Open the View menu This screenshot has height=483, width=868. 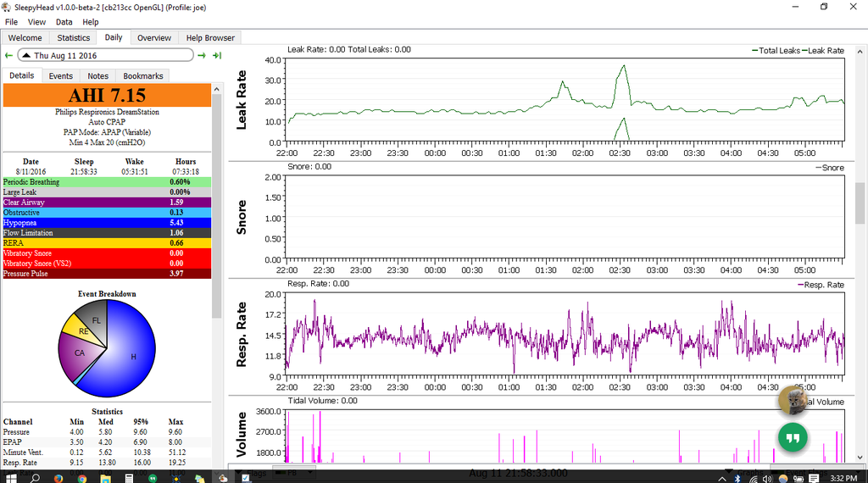[37, 22]
